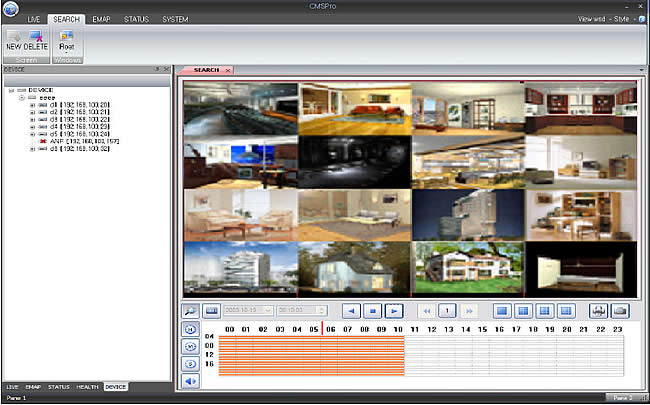Click the red timeline position marker

pyautogui.click(x=322, y=329)
